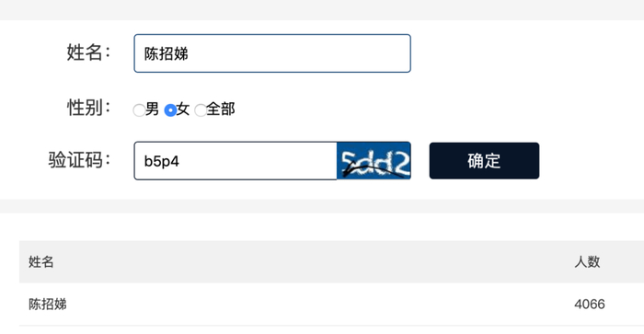
Task: Select the 女 radio button
Action: point(170,110)
